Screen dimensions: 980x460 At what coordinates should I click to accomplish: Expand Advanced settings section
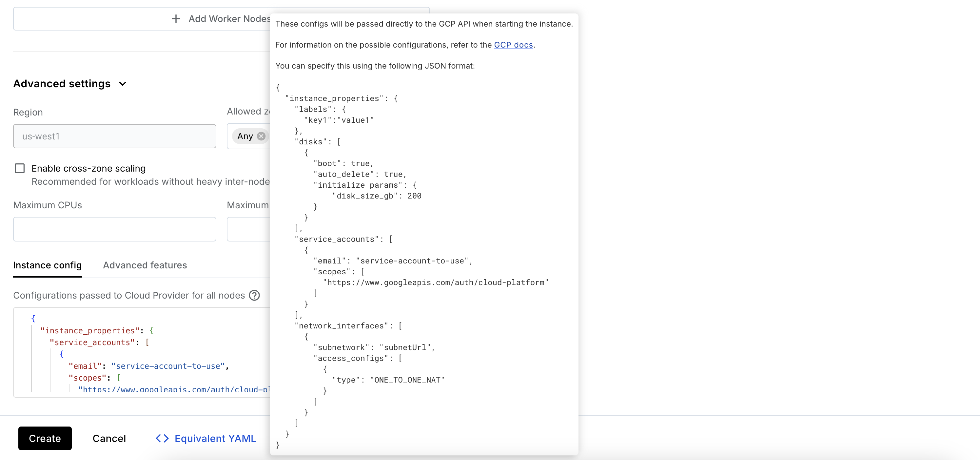point(70,83)
